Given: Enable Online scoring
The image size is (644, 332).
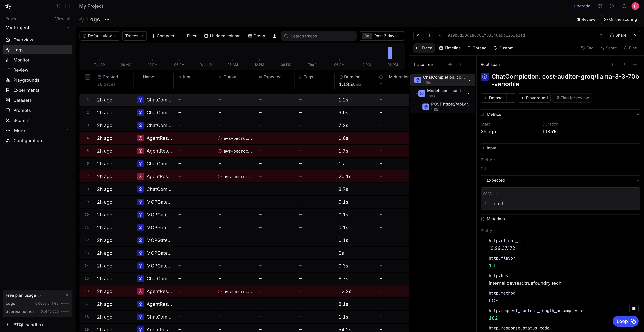Looking at the screenshot, I should pos(620,19).
